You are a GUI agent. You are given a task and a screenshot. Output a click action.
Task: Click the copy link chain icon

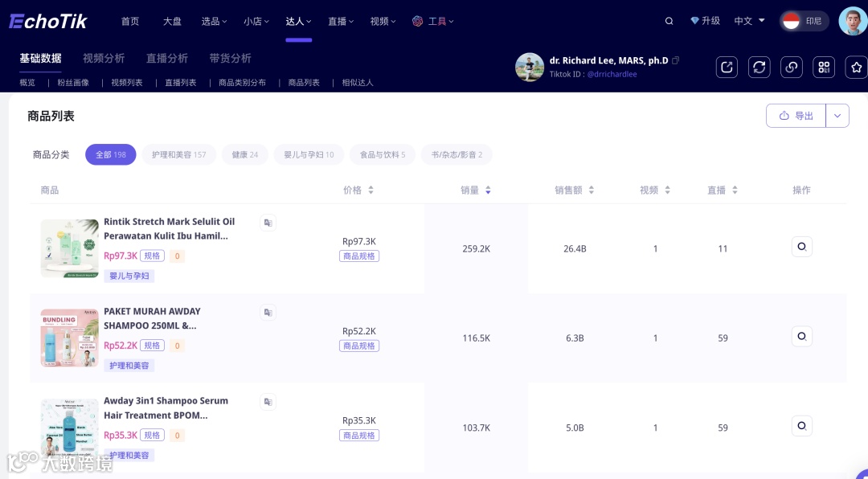pyautogui.click(x=792, y=67)
